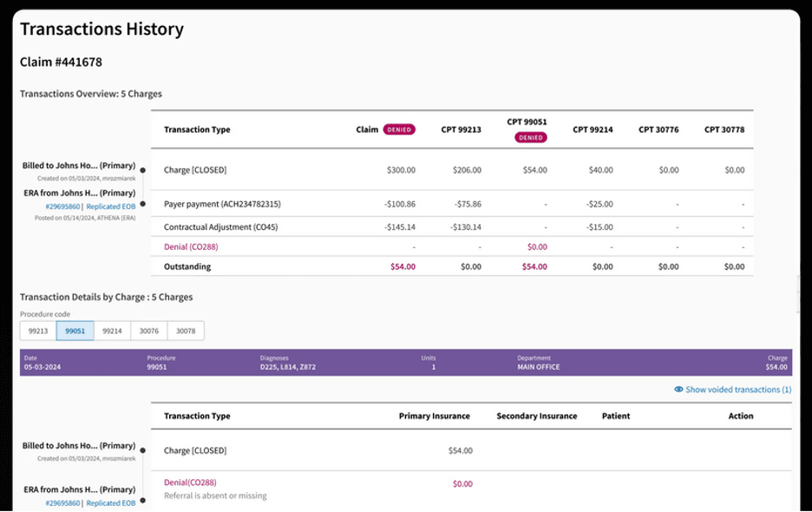This screenshot has height=512, width=812.
Task: Switch to procedure code tab 99214
Action: click(x=112, y=331)
